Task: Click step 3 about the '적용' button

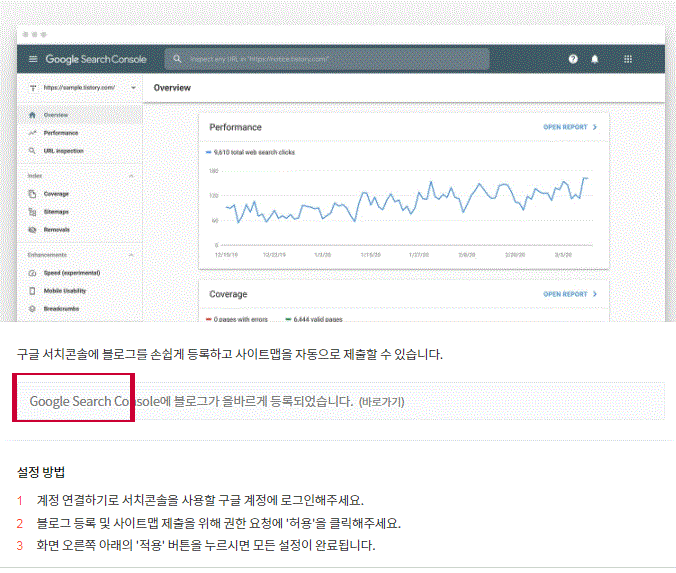Action: (206, 545)
